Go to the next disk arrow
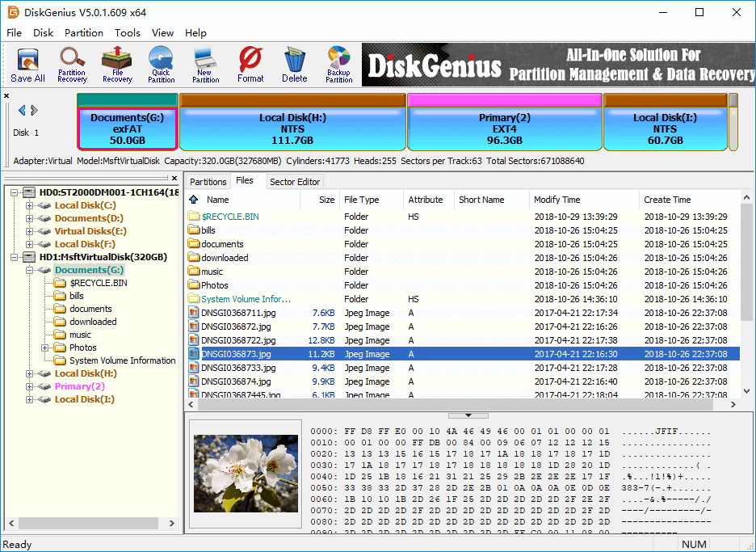 click(x=33, y=111)
